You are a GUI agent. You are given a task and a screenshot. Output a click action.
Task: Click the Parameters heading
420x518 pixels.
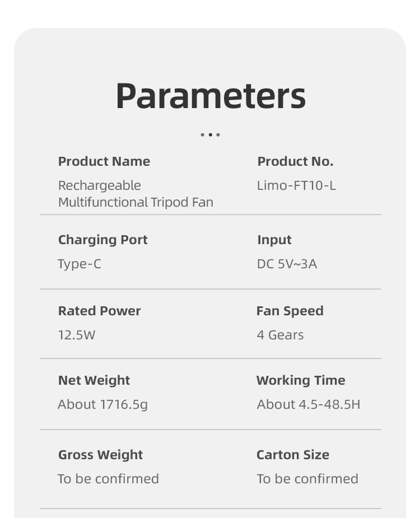click(211, 96)
